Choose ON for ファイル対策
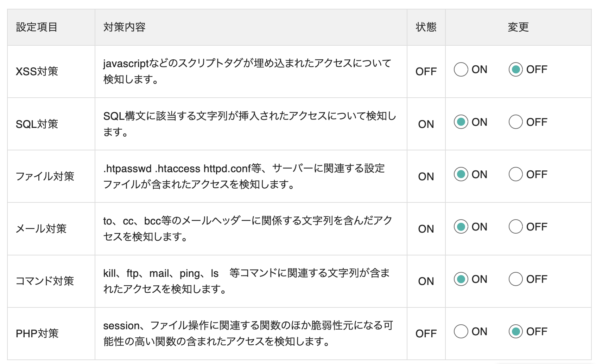Image resolution: width=596 pixels, height=364 pixels. [x=461, y=174]
